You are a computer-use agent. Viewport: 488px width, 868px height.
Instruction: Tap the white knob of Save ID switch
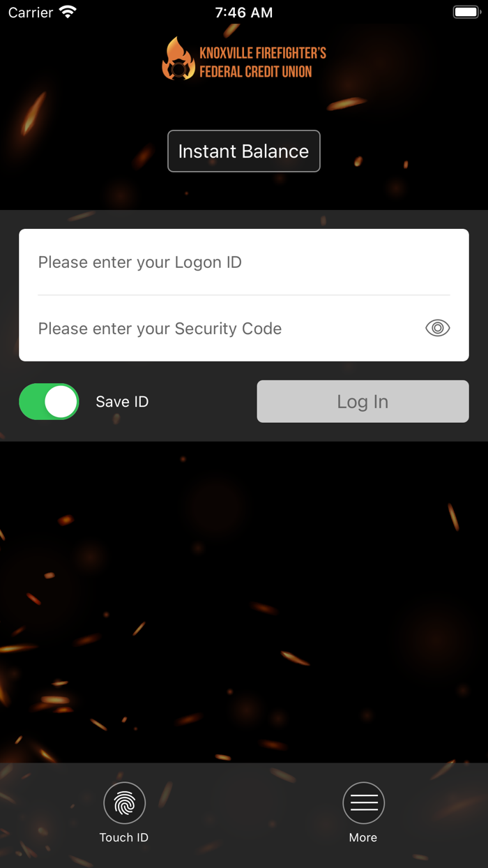[61, 401]
